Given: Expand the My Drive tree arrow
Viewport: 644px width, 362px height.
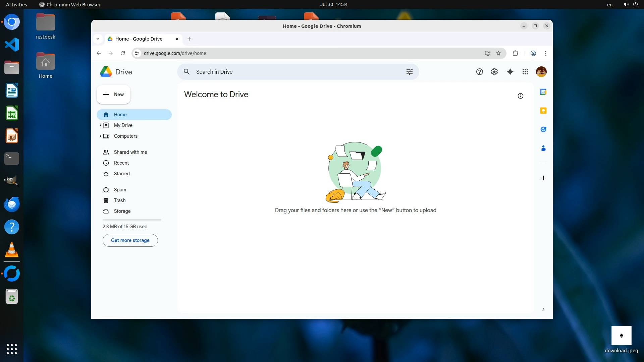Looking at the screenshot, I should point(100,125).
